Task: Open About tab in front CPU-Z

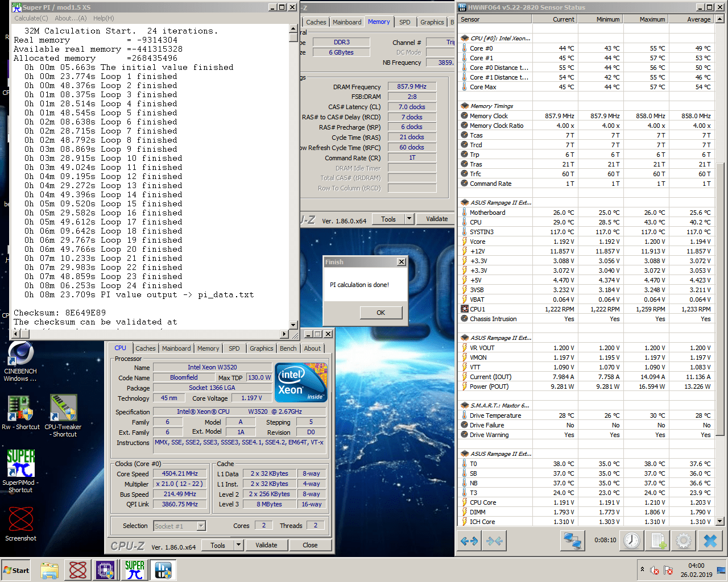Action: pos(312,348)
